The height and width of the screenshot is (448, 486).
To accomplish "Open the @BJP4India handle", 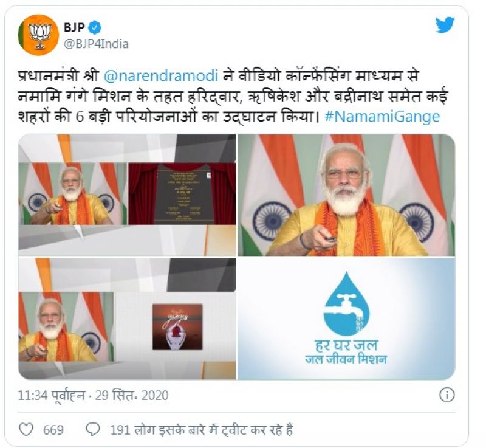I will point(96,44).
